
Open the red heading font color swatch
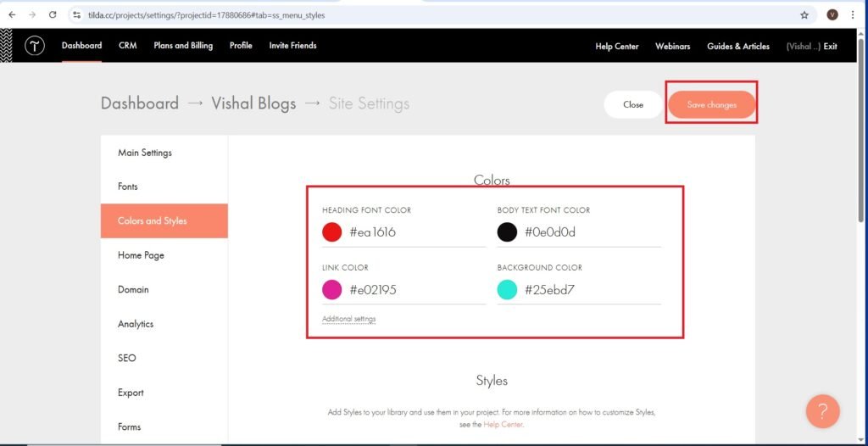click(332, 232)
